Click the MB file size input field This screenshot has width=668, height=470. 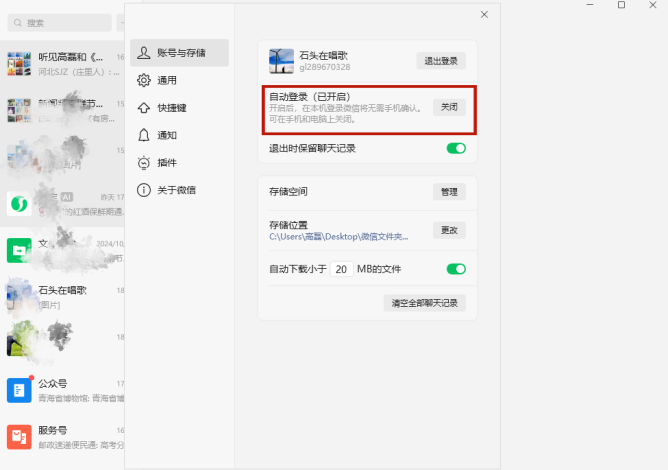click(x=342, y=270)
